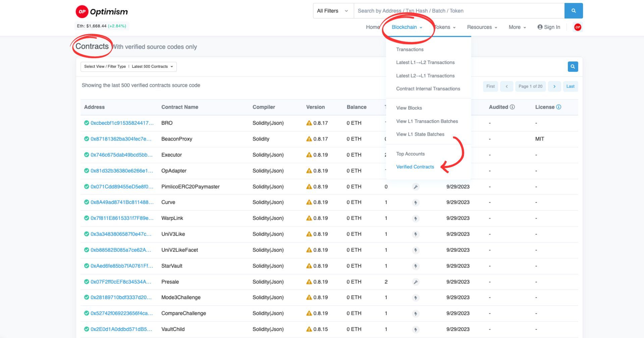The image size is (644, 338).
Task: Click the green verified check on the Executor row
Action: click(87, 155)
